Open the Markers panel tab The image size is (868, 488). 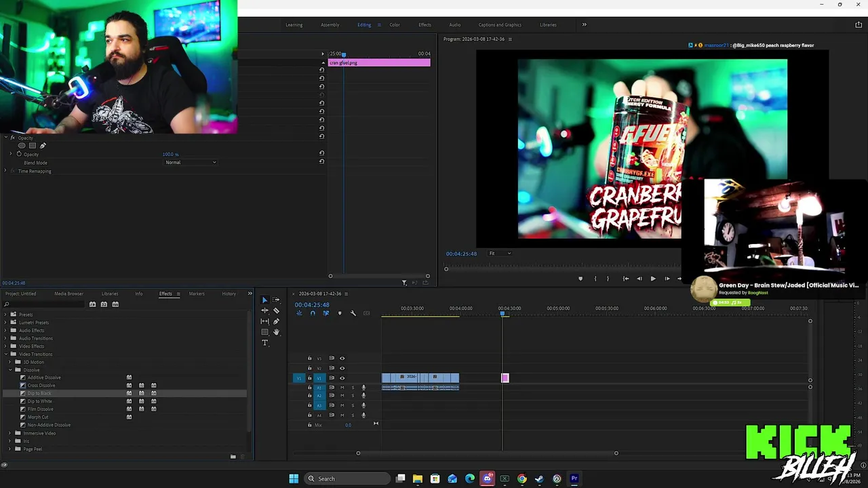coord(197,294)
